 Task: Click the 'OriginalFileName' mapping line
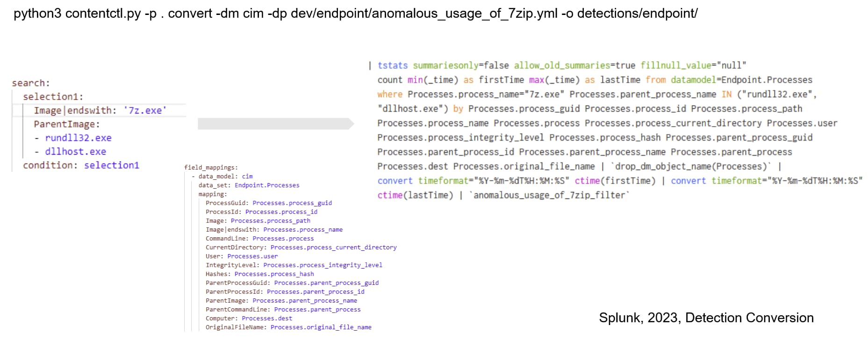pos(289,327)
